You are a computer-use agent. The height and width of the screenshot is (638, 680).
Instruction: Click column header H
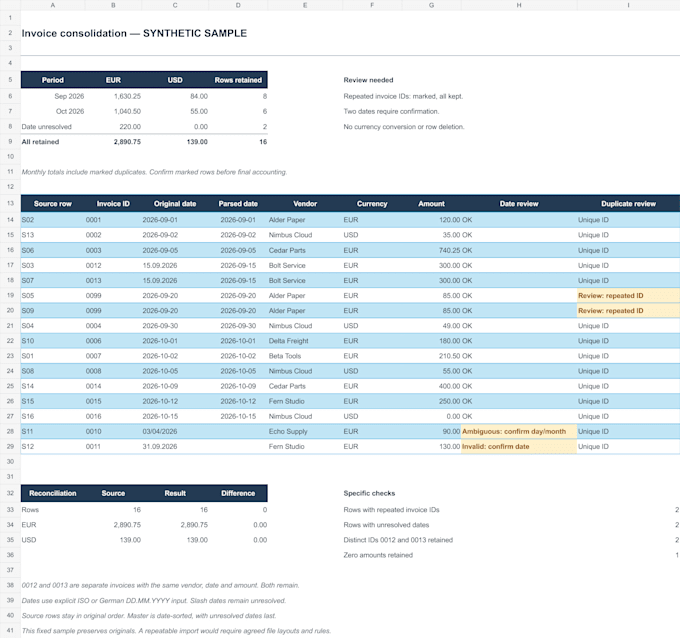click(519, 5)
